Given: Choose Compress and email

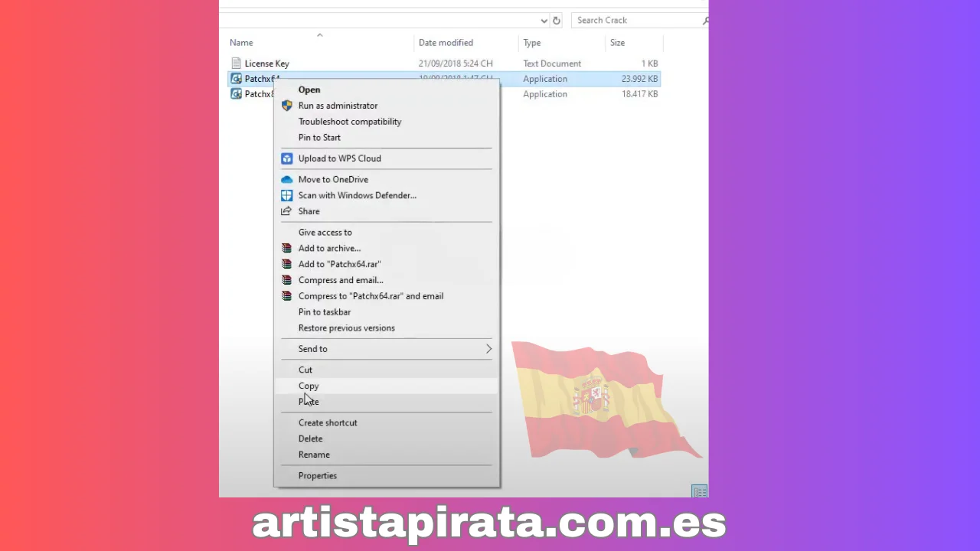Looking at the screenshot, I should pos(341,280).
